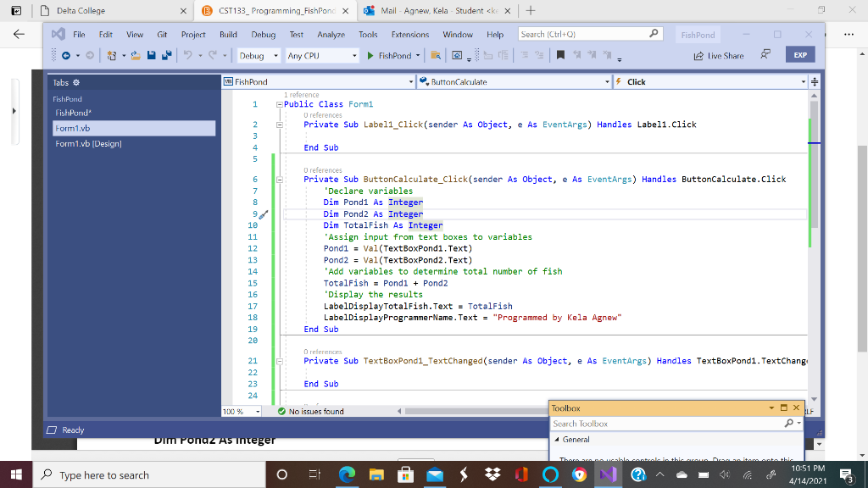This screenshot has height=488, width=868.
Task: Click the browser back arrow
Action: [19, 34]
